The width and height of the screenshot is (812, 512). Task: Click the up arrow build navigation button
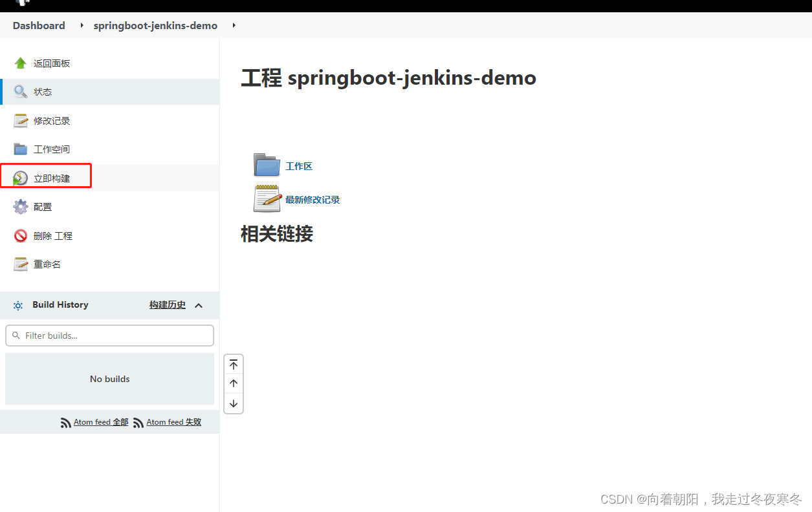click(234, 383)
